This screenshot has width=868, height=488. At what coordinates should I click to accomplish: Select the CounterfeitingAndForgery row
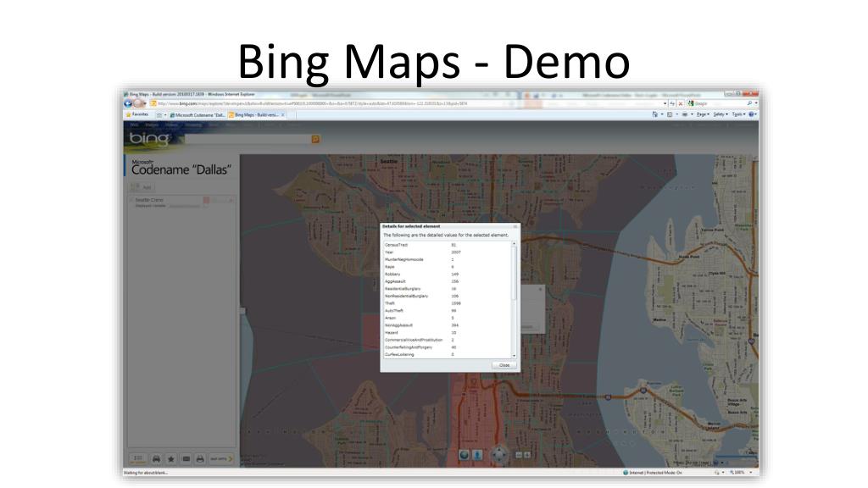pos(448,347)
